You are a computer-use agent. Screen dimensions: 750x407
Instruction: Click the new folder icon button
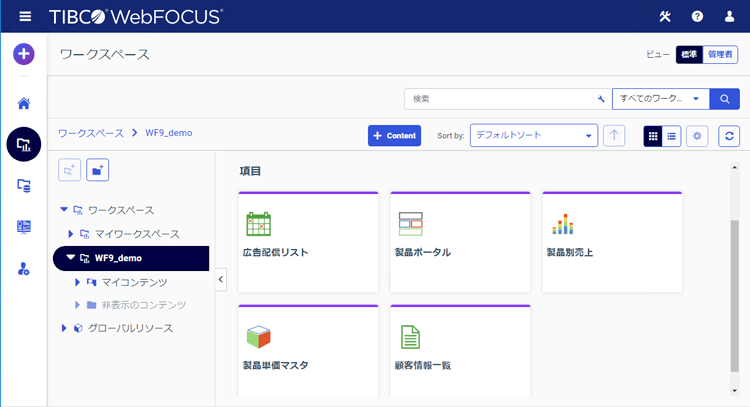[98, 171]
